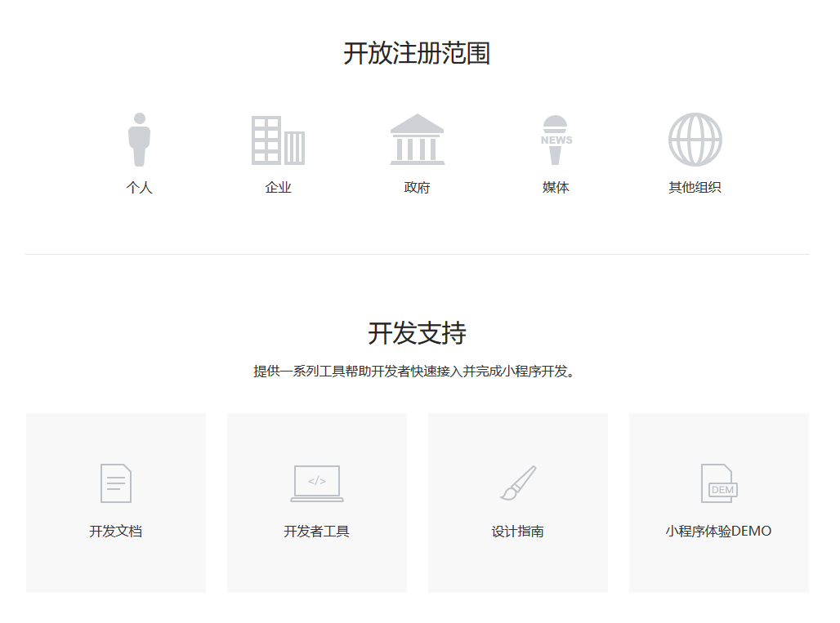Select the government building icon above 政府
Viewport: 840px width, 623px height.
click(x=417, y=140)
